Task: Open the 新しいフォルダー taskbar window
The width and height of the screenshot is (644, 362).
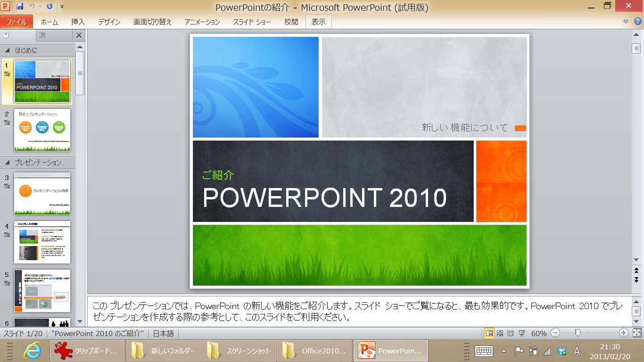Action: 163,351
